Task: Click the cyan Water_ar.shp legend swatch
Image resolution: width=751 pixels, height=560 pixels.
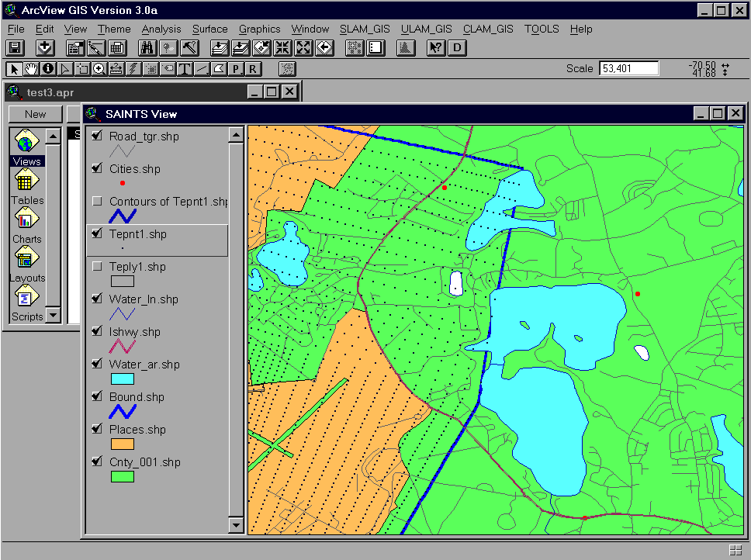Action: pos(122,379)
